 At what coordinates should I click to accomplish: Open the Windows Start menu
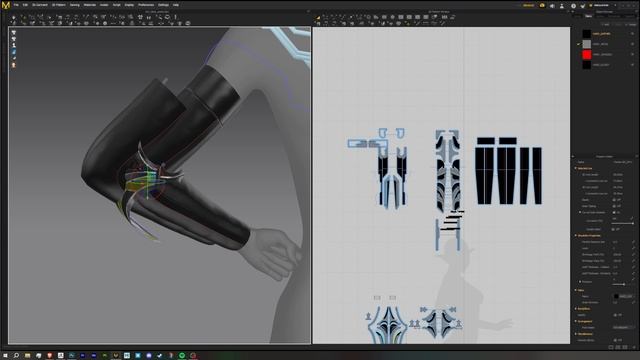(5, 356)
